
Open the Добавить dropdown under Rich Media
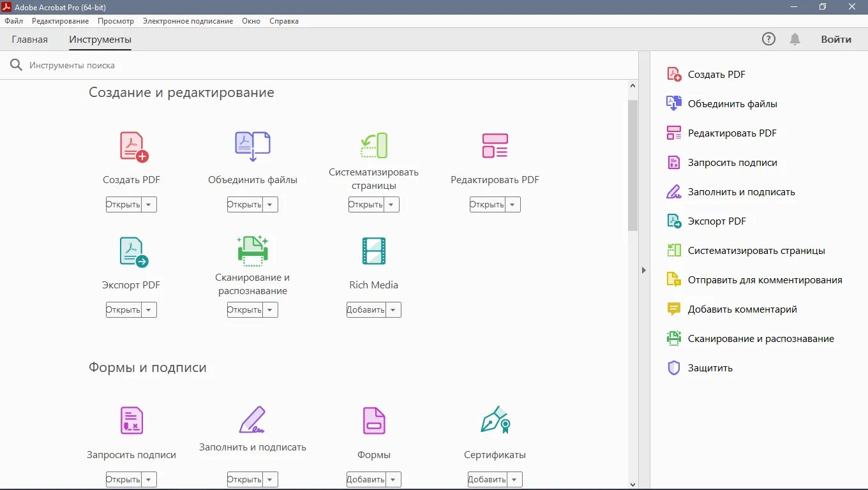click(x=394, y=309)
